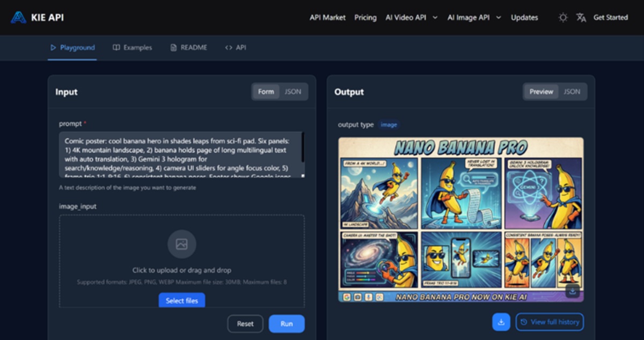The width and height of the screenshot is (644, 340).
Task: Expand the AI Video API dropdown
Action: click(x=412, y=18)
